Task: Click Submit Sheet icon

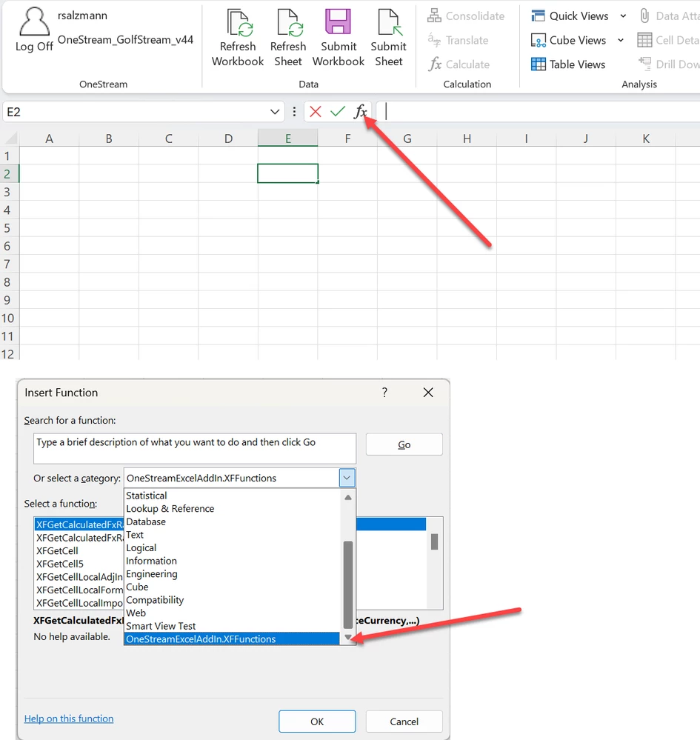Action: (390, 22)
